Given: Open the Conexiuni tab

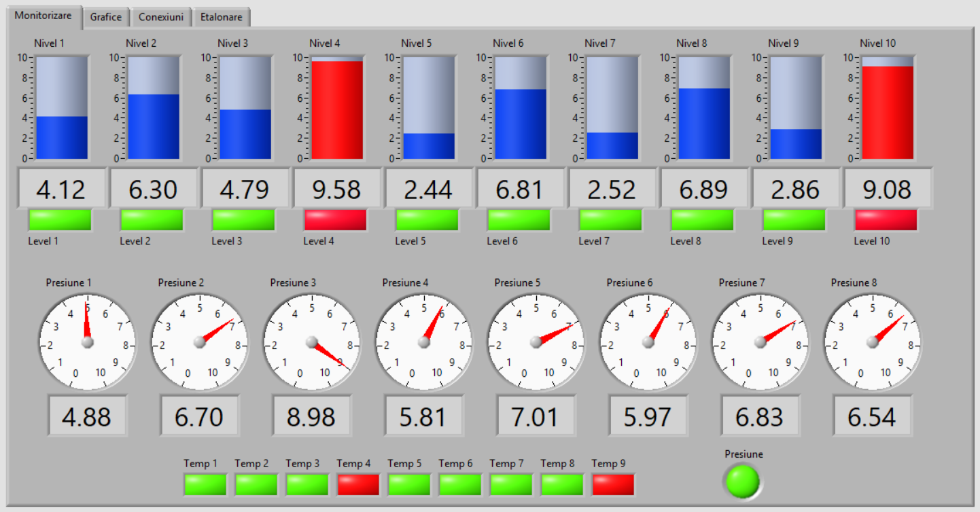Looking at the screenshot, I should (x=161, y=17).
